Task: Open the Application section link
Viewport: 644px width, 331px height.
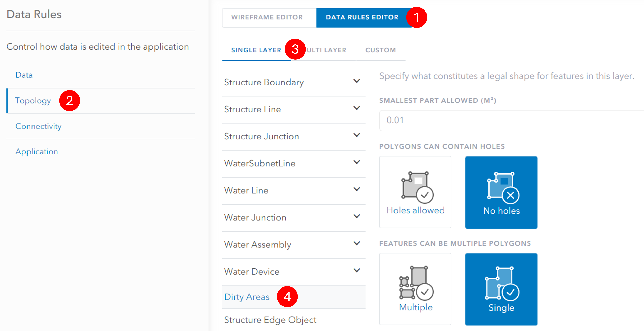Action: 36,151
